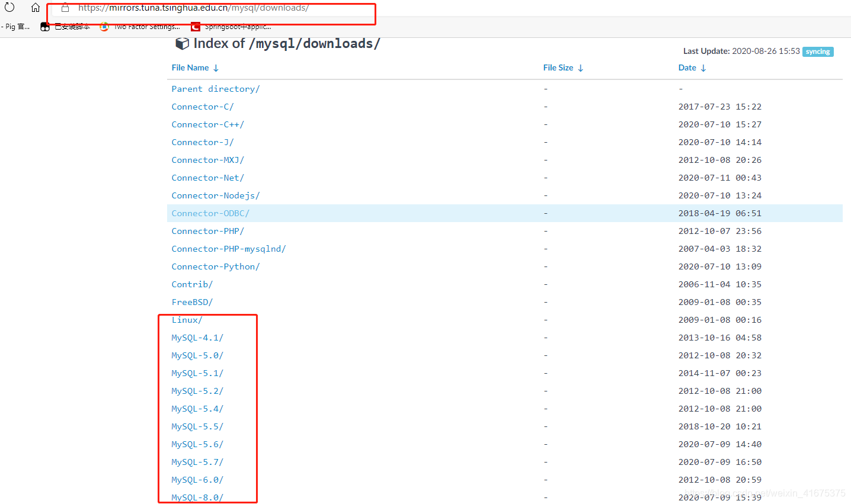Sort the list by File Name
The height and width of the screenshot is (504, 851).
[195, 68]
